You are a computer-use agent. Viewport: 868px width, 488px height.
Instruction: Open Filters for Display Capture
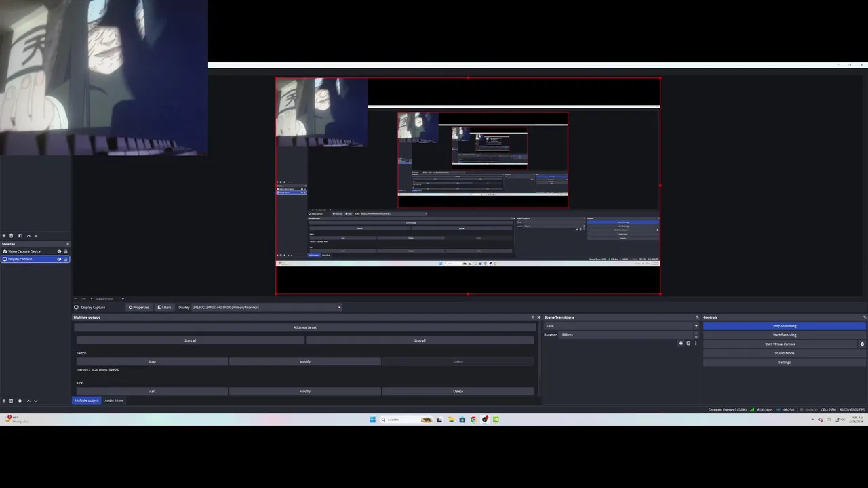[165, 307]
